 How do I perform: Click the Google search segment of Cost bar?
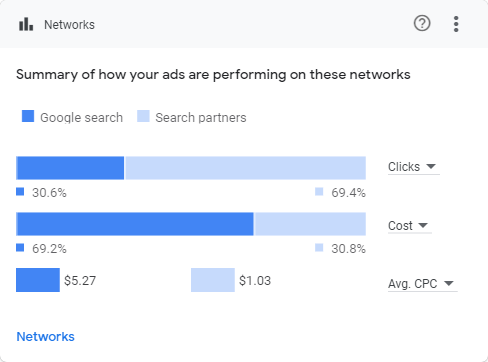coord(135,224)
